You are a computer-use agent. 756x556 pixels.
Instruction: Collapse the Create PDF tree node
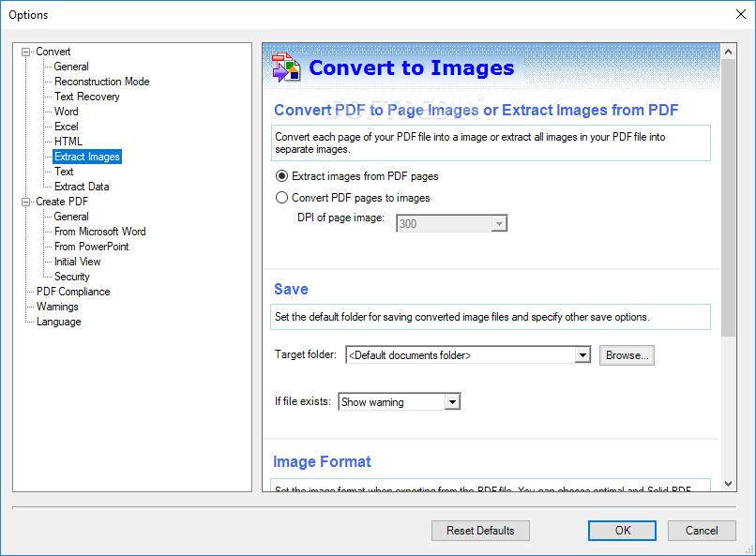point(25,202)
